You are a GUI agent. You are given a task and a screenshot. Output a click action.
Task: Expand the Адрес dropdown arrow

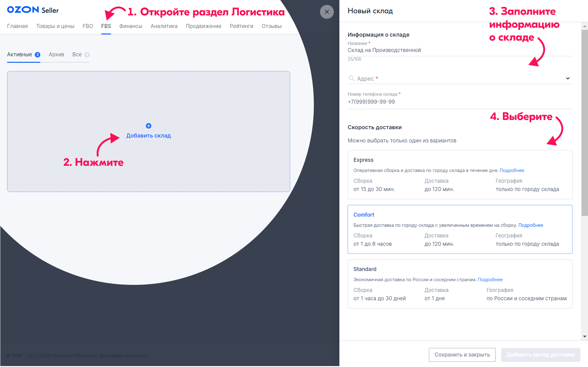coord(568,78)
